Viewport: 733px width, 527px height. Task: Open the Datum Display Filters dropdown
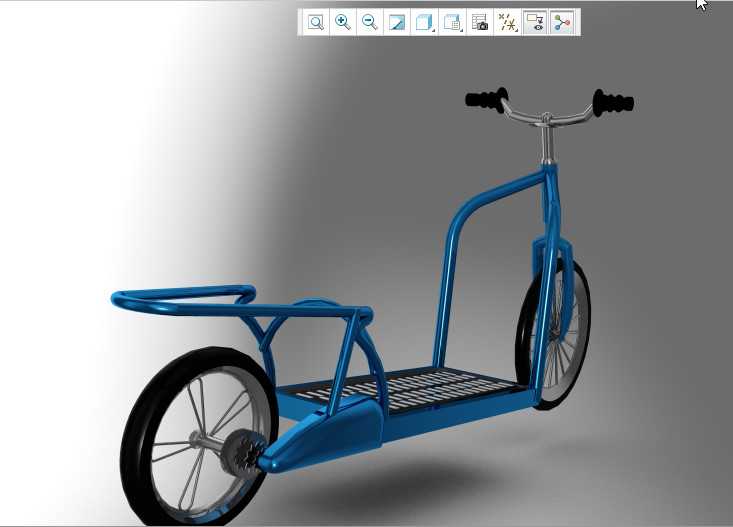[x=508, y=22]
